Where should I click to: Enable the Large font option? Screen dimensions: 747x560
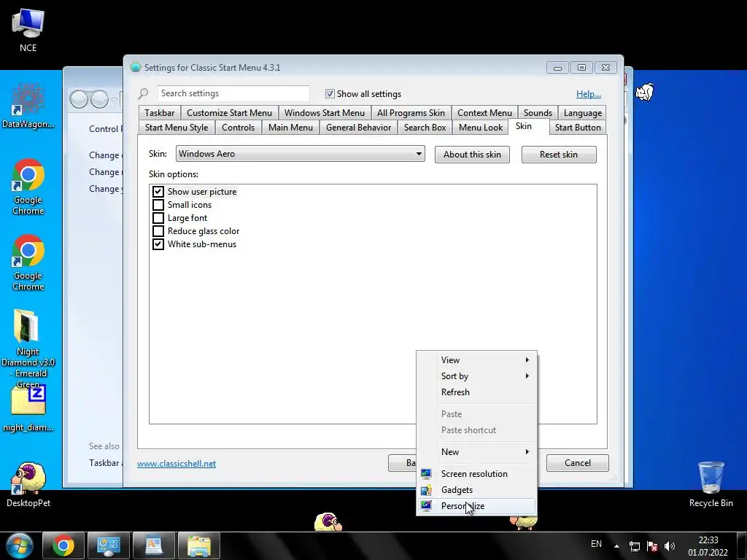158,218
